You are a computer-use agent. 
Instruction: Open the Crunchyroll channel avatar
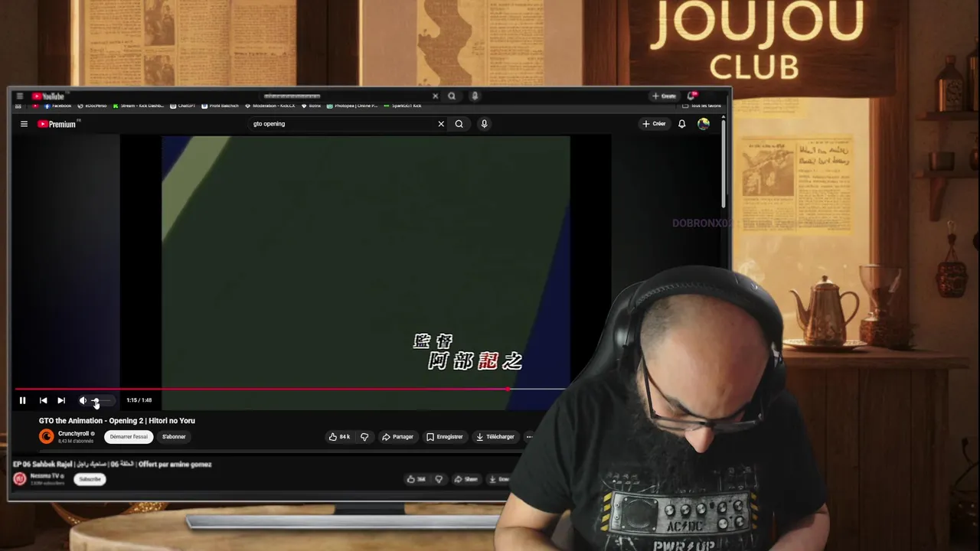point(47,436)
